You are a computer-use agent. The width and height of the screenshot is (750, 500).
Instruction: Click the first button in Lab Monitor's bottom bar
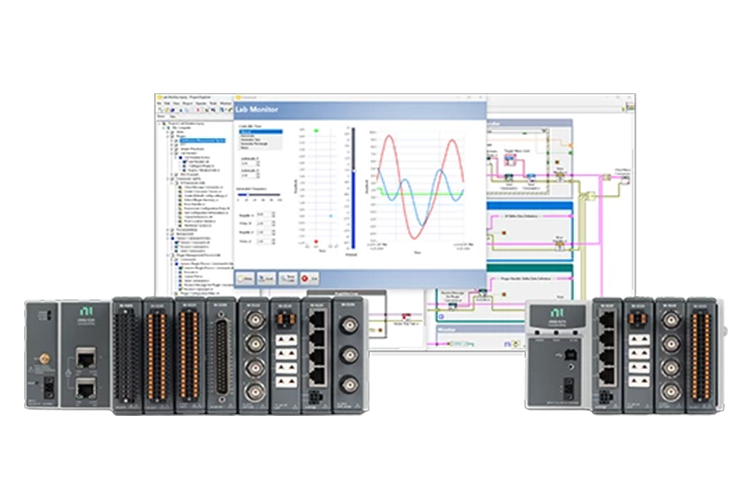coord(247,277)
